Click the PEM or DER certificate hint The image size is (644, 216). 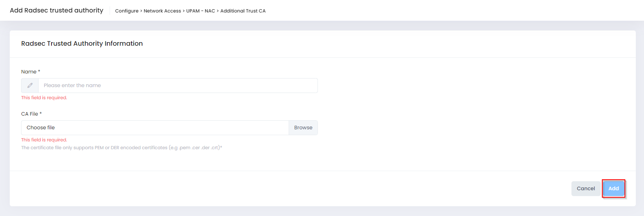coord(121,148)
